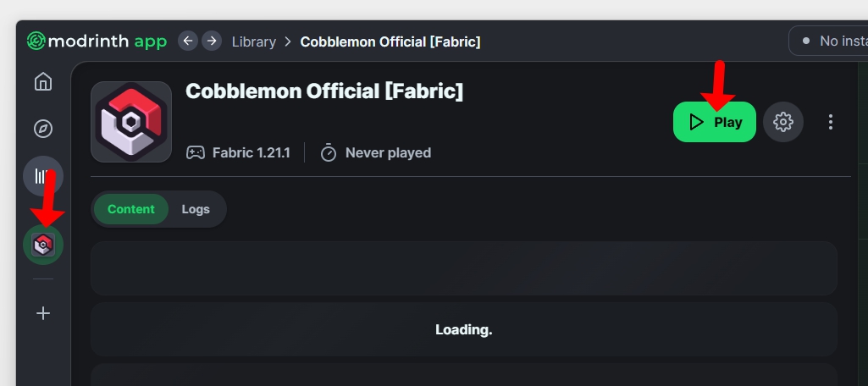Navigate back with the left arrow
This screenshot has height=386, width=868.
(188, 41)
